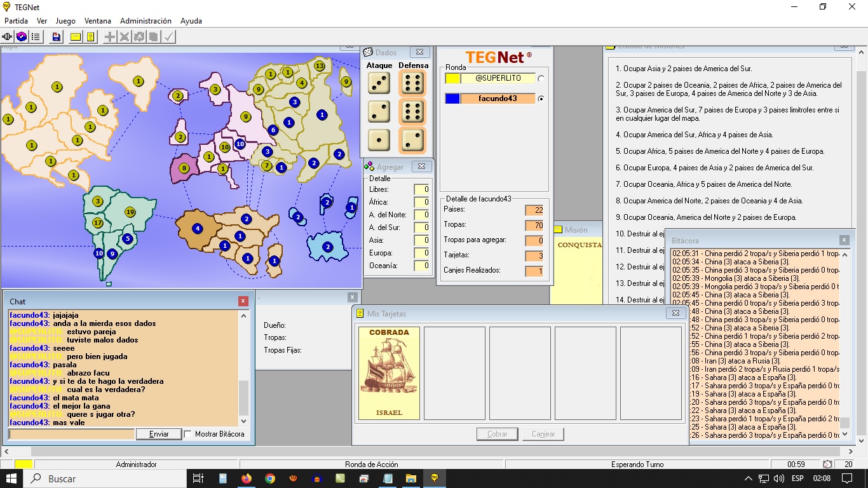Open Firefox from the Windows taskbar
Viewport: 868px width, 488px height.
pos(247,478)
